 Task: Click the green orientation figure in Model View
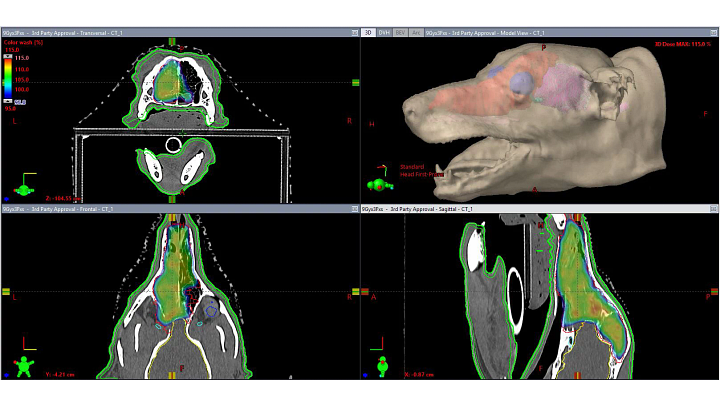click(377, 184)
